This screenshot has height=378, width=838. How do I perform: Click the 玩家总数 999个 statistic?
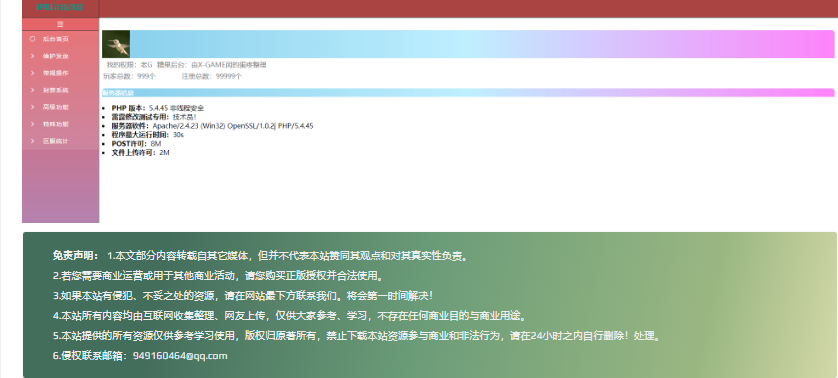pos(130,76)
